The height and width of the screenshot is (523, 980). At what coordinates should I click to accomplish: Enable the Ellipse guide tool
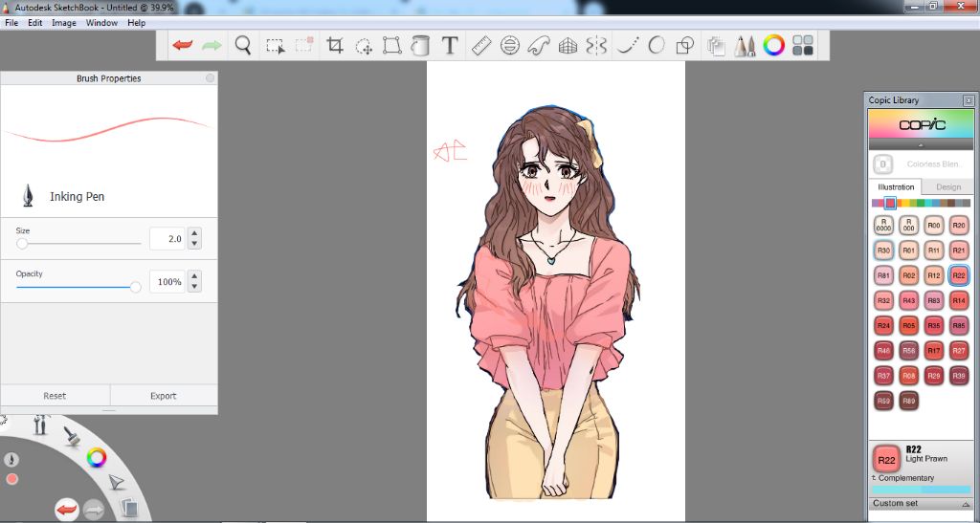point(510,46)
